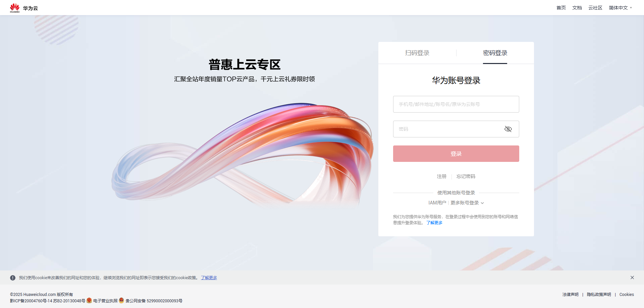
Task: Click the Huawei logo icon
Action: (x=15, y=8)
